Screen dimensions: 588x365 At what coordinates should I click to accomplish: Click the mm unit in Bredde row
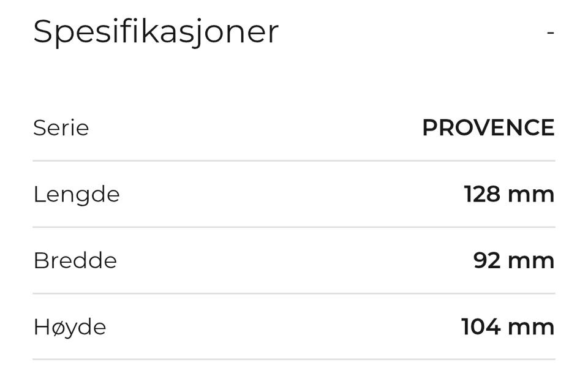coord(531,262)
